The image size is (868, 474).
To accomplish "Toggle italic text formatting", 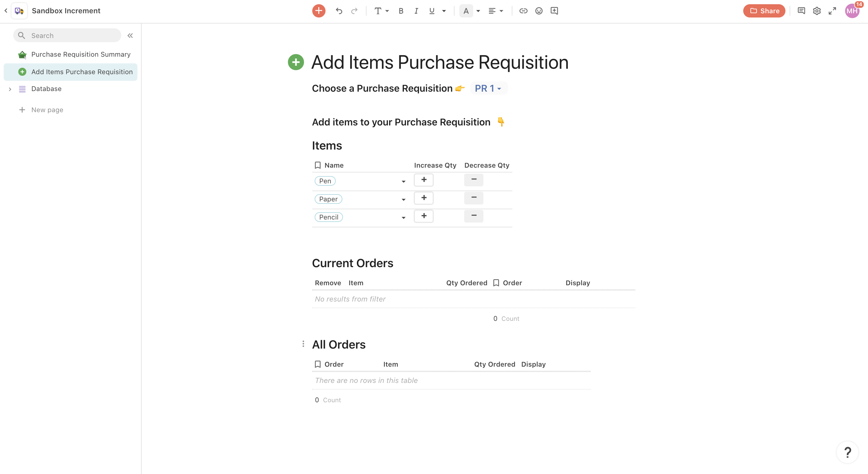I will click(x=416, y=11).
